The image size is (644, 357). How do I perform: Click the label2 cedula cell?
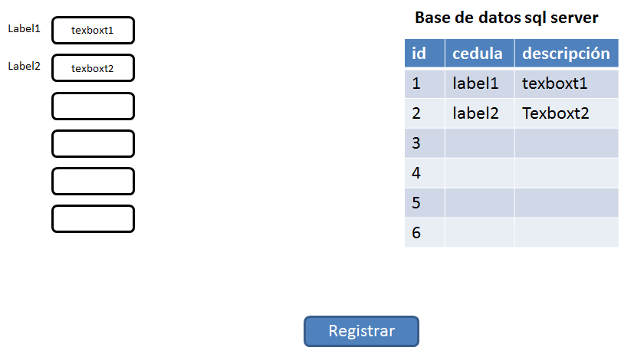480,113
